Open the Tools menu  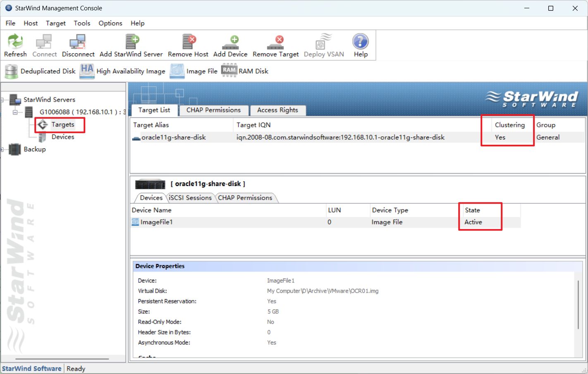point(82,23)
